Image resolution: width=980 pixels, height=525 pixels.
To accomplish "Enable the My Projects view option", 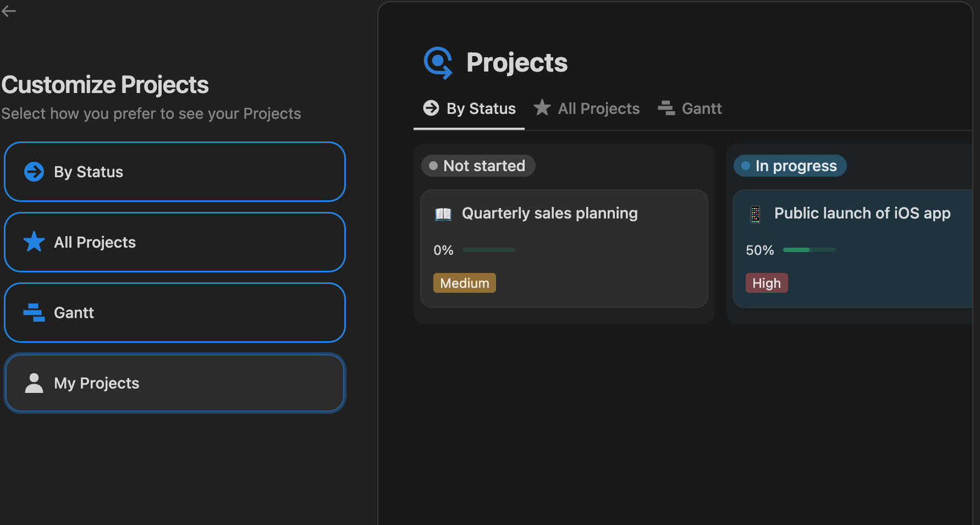I will pos(175,383).
